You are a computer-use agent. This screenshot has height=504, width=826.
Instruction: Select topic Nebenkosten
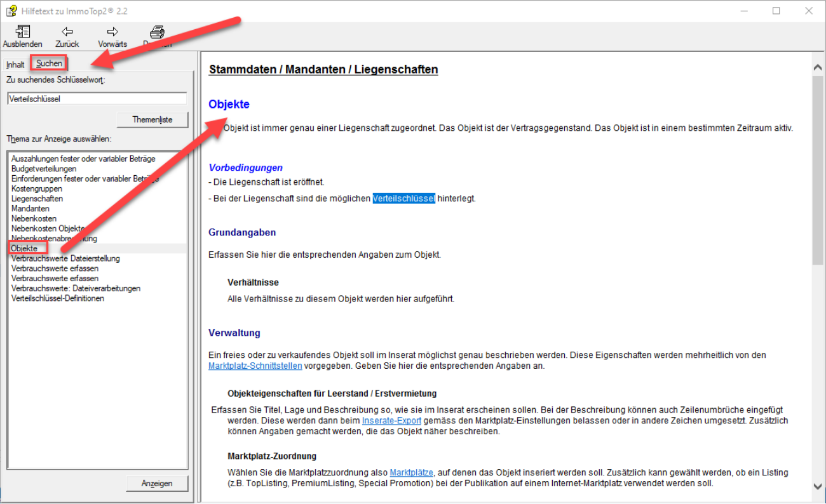(x=34, y=219)
